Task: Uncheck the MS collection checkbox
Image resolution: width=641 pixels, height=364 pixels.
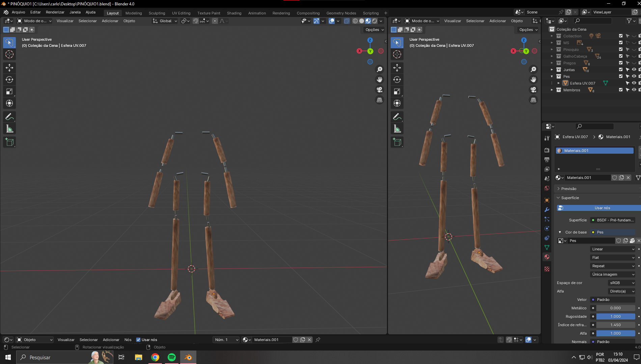Action: click(621, 42)
